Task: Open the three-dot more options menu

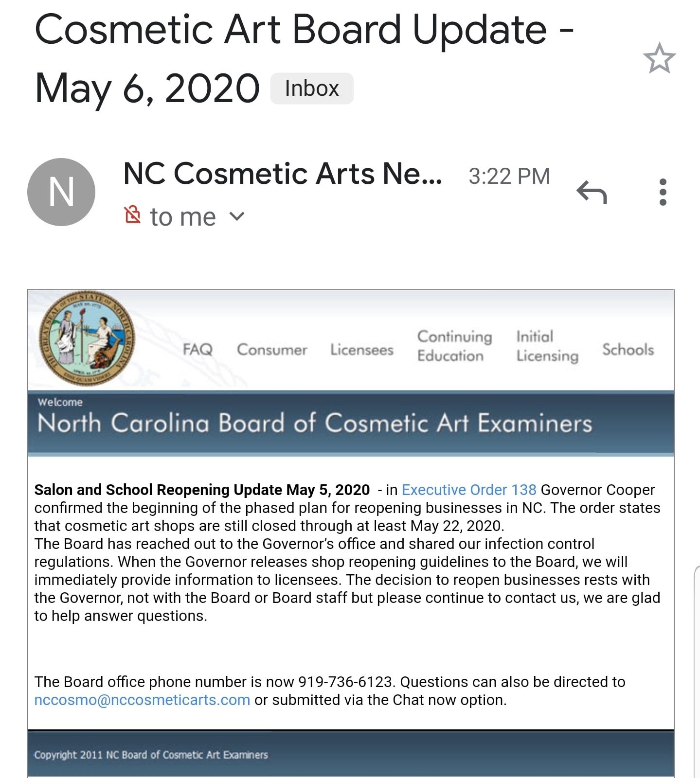Action: (x=663, y=192)
